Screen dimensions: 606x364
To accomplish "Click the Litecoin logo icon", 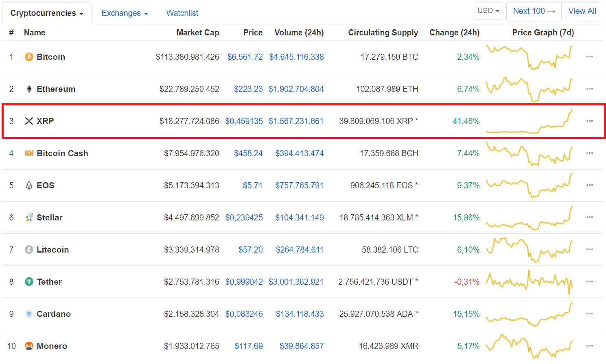I will (29, 250).
